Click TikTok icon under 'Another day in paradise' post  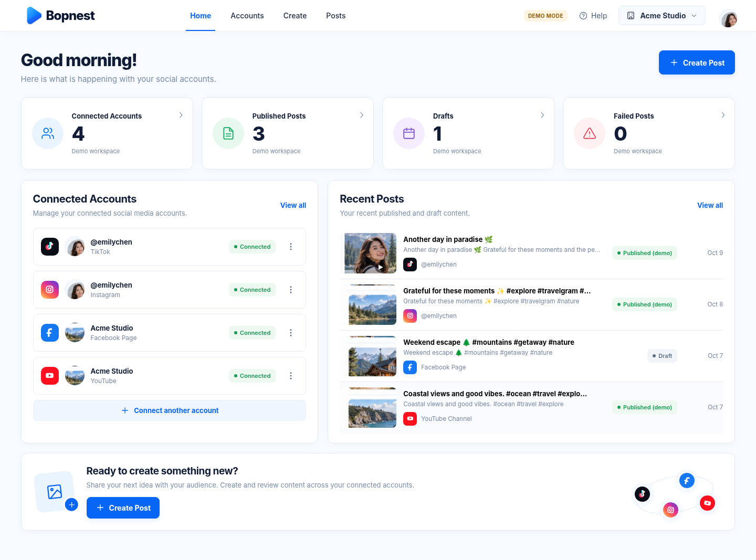[410, 265]
